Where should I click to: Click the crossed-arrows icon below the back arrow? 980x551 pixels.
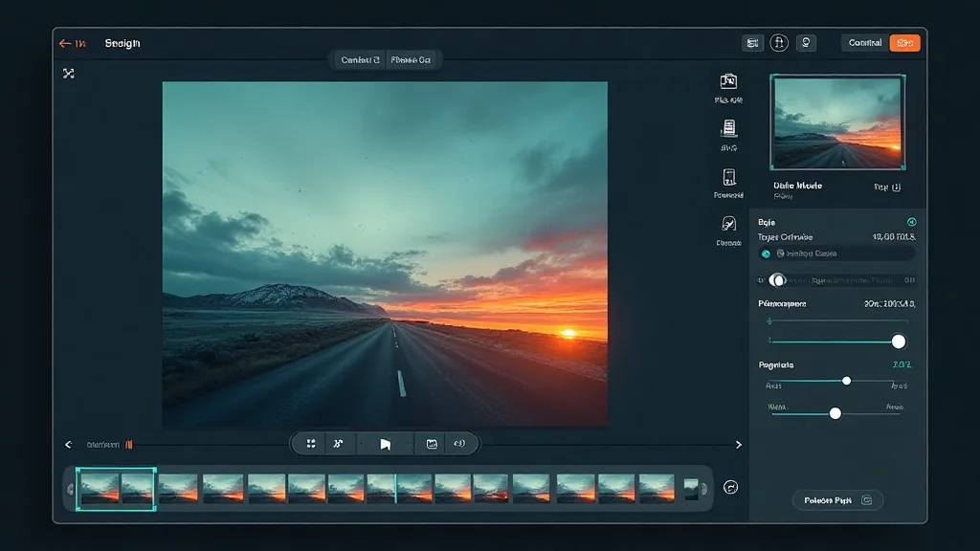(x=69, y=74)
